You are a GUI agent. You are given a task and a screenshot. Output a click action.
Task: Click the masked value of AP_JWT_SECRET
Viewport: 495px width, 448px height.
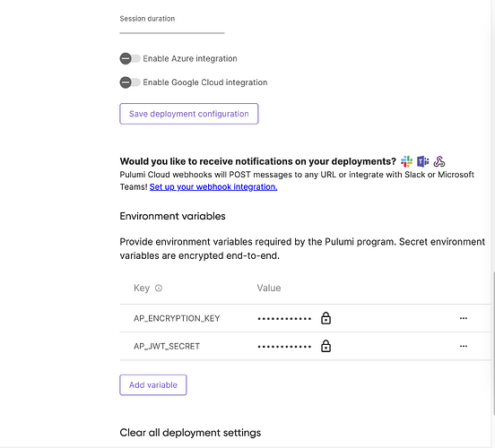pos(284,347)
